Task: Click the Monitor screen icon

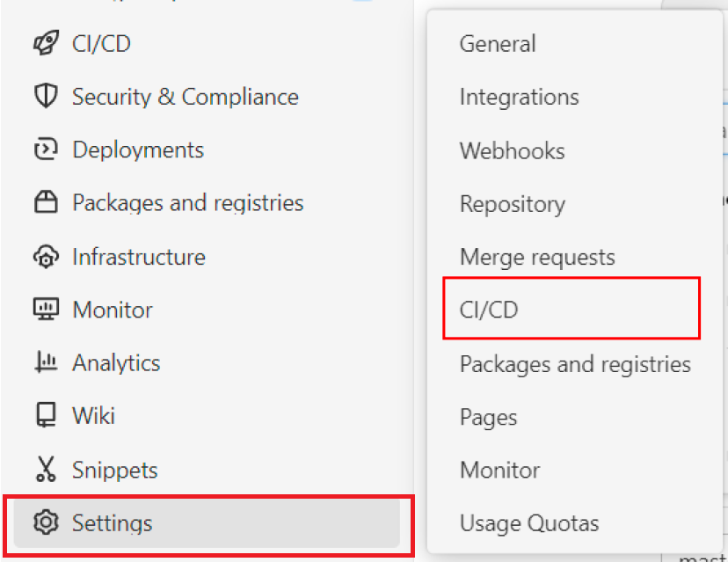Action: pyautogui.click(x=45, y=310)
